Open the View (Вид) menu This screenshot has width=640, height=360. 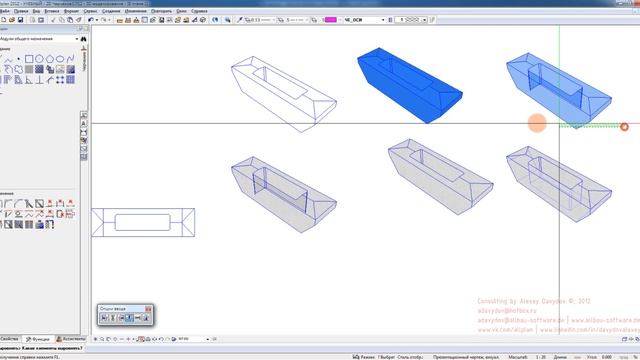tap(36, 11)
